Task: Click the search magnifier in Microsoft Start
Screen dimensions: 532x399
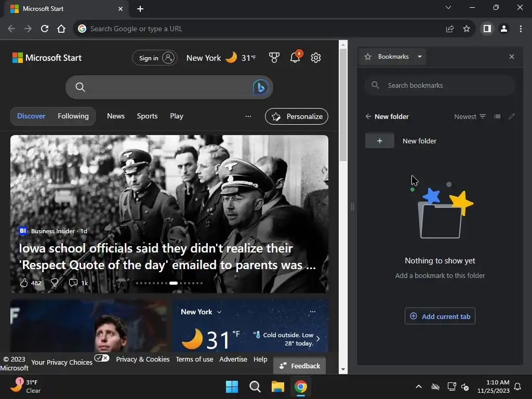Action: (x=80, y=87)
